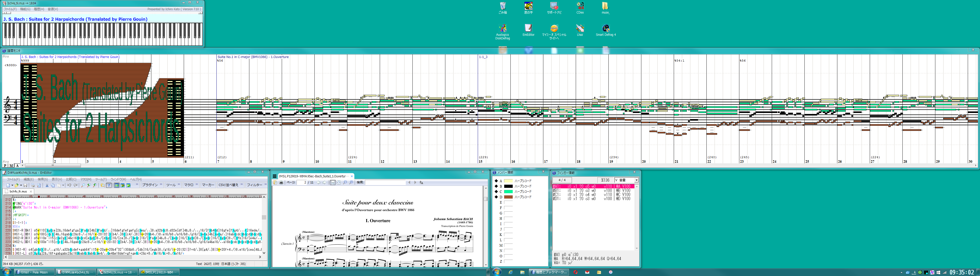Click member D brown color swatch

508,197
